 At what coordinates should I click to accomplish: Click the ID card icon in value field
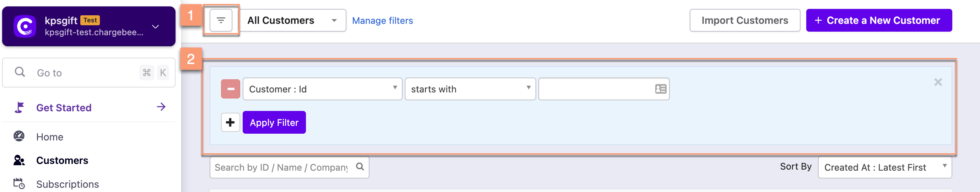pyautogui.click(x=661, y=89)
